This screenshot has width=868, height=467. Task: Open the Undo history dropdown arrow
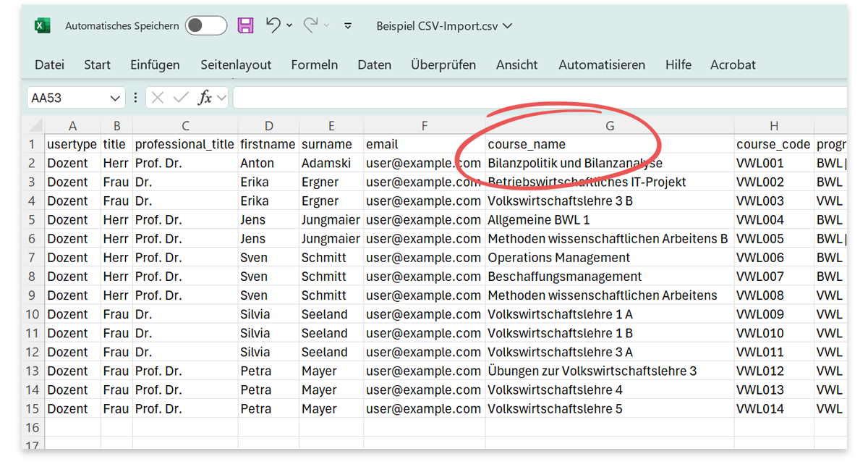point(289,25)
